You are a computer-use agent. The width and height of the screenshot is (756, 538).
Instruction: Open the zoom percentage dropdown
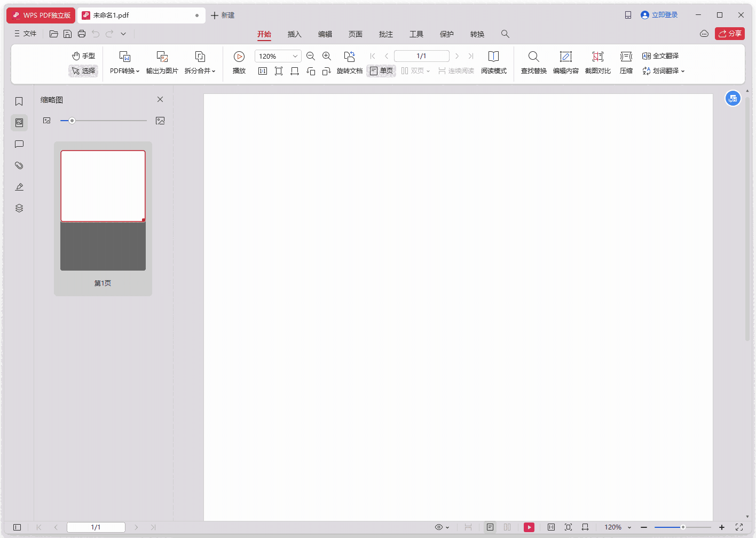tap(294, 56)
